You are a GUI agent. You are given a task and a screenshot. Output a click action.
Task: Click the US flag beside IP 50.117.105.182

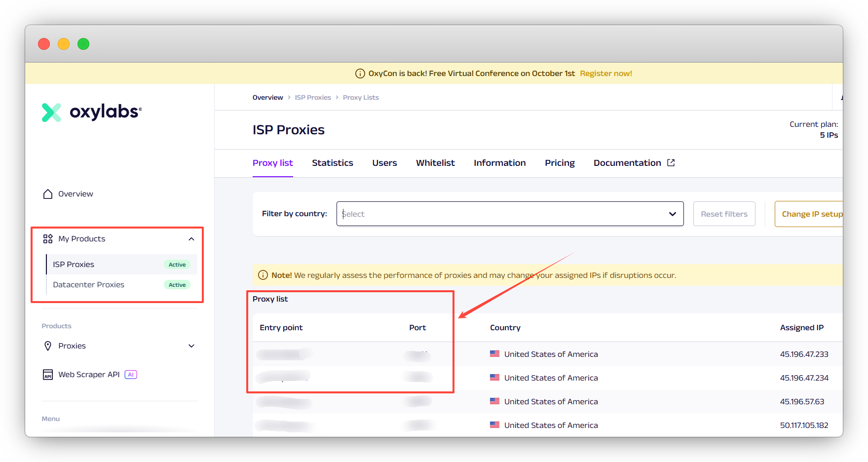494,425
